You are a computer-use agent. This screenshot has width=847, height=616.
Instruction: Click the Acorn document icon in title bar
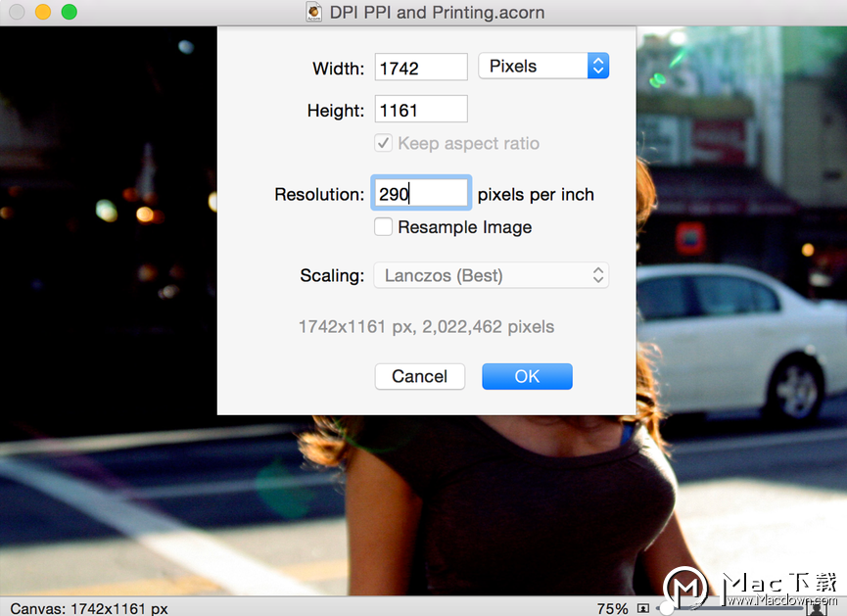(x=313, y=12)
